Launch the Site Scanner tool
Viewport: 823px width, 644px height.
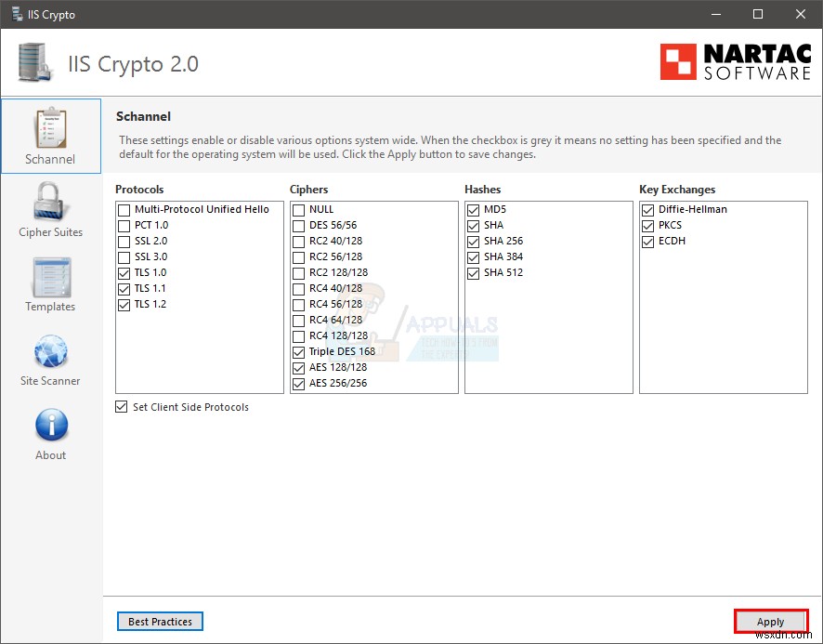[50, 359]
